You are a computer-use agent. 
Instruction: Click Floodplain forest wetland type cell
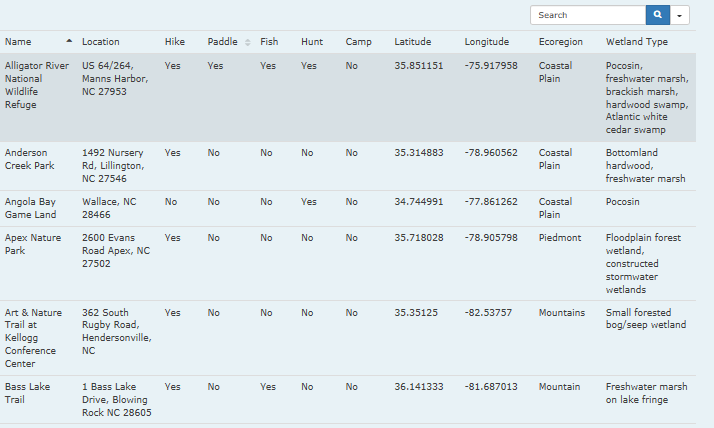(643, 264)
